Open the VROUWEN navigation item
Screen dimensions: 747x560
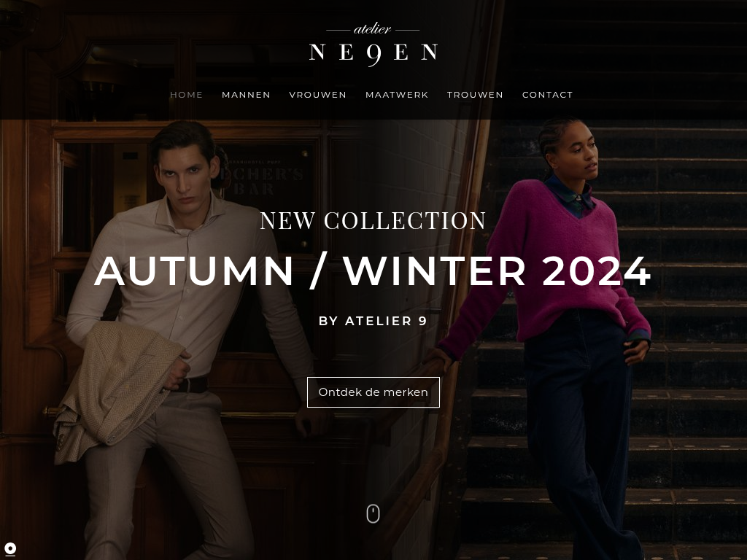[x=318, y=95]
